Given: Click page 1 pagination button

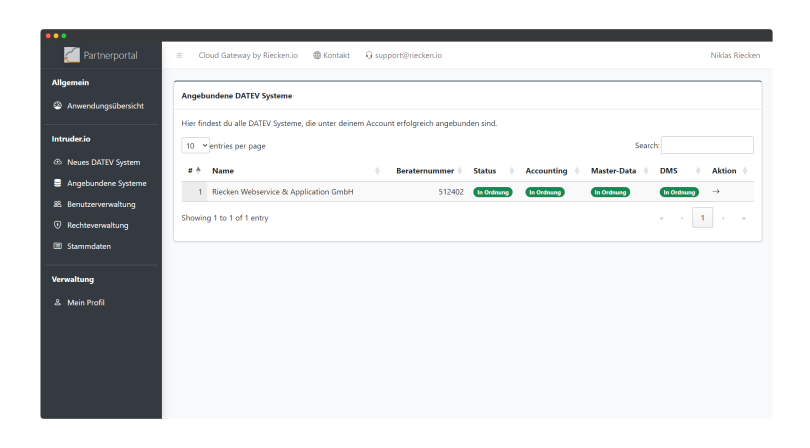Looking at the screenshot, I should point(702,217).
